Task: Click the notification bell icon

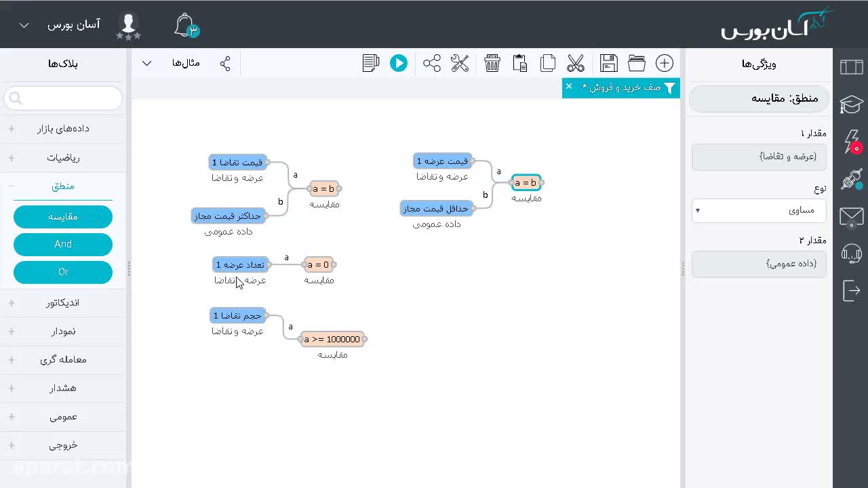Action: point(185,26)
